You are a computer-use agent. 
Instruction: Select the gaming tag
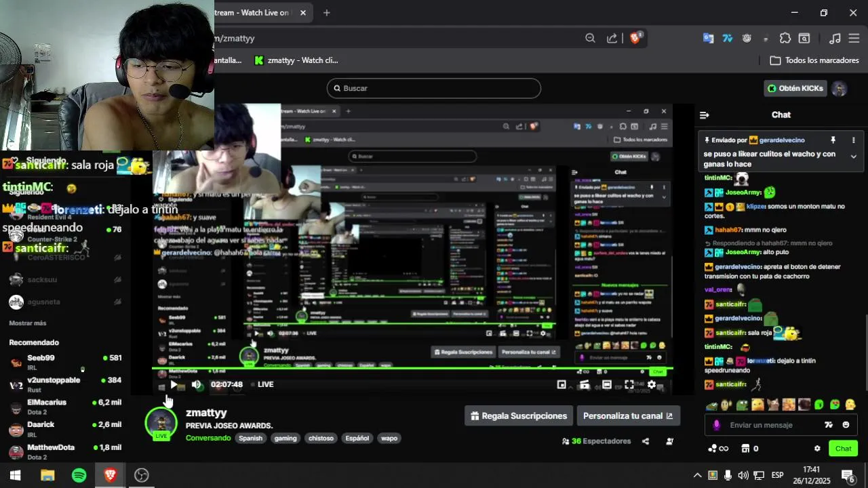tap(285, 438)
